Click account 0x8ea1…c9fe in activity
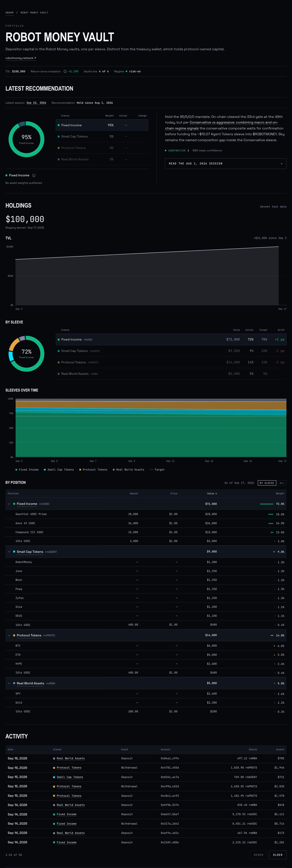This screenshot has height=868, width=292. pyautogui.click(x=170, y=758)
